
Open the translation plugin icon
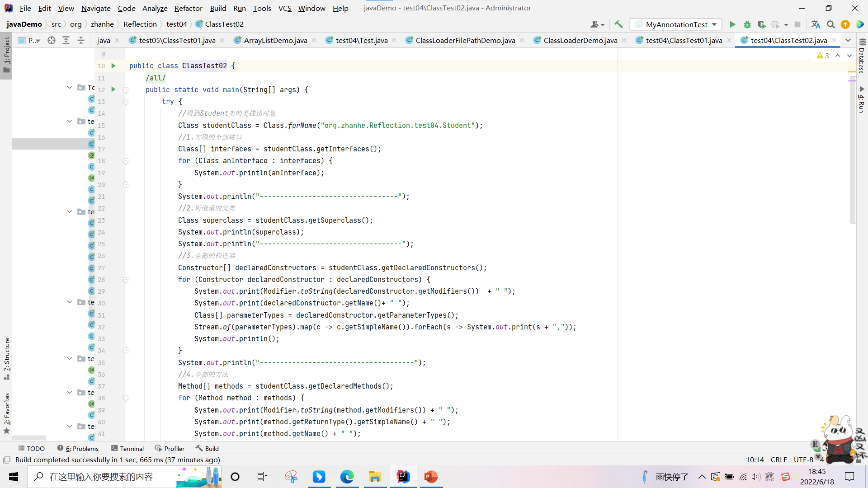(816, 24)
